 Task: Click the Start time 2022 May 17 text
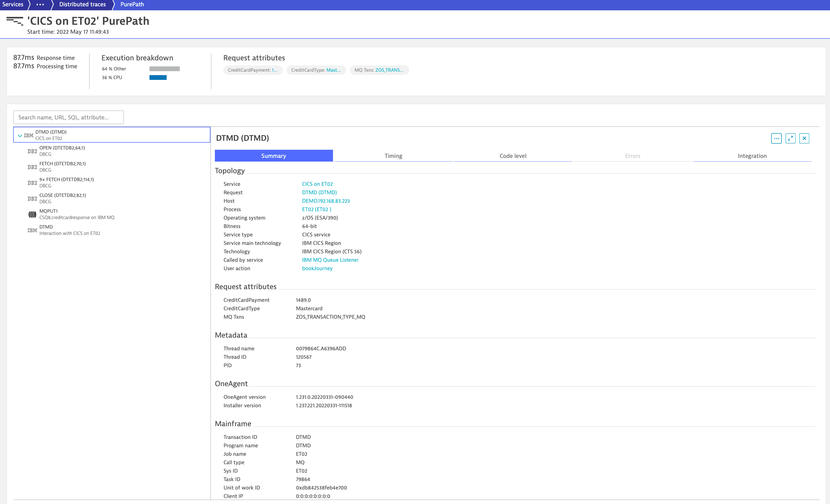68,32
